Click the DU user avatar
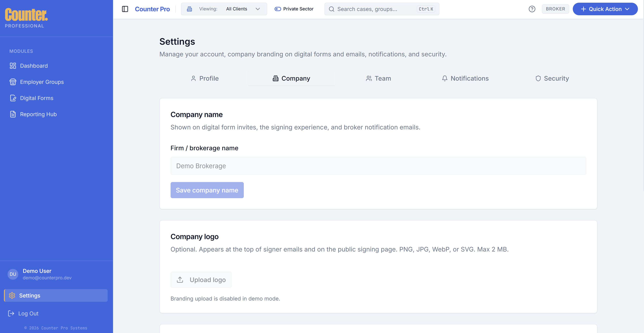The height and width of the screenshot is (333, 644). tap(13, 274)
